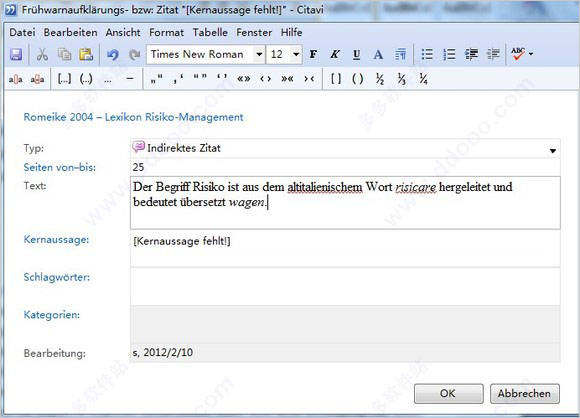Open spell check dropdown arrow
580x418 pixels.
click(x=531, y=54)
